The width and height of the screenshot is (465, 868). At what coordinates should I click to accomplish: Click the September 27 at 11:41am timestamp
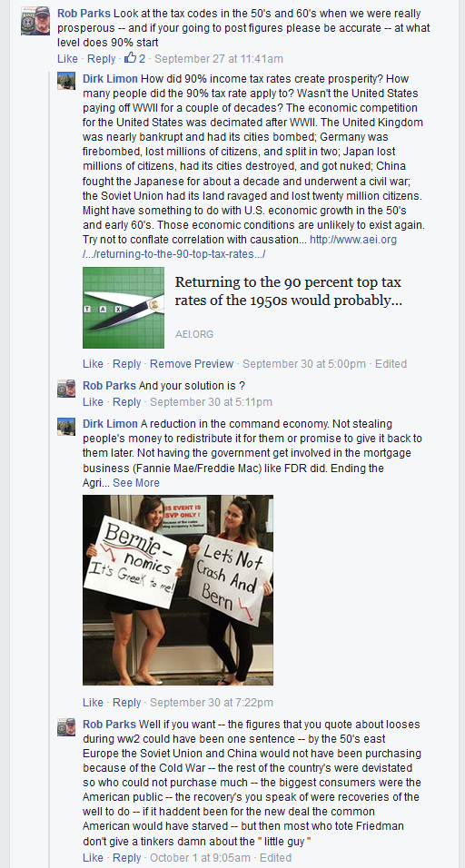[x=219, y=58]
